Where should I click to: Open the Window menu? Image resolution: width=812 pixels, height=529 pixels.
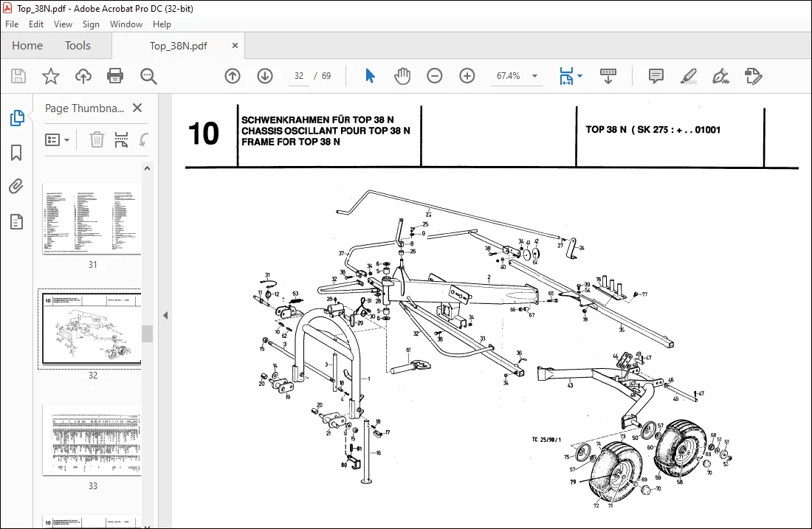pyautogui.click(x=125, y=24)
